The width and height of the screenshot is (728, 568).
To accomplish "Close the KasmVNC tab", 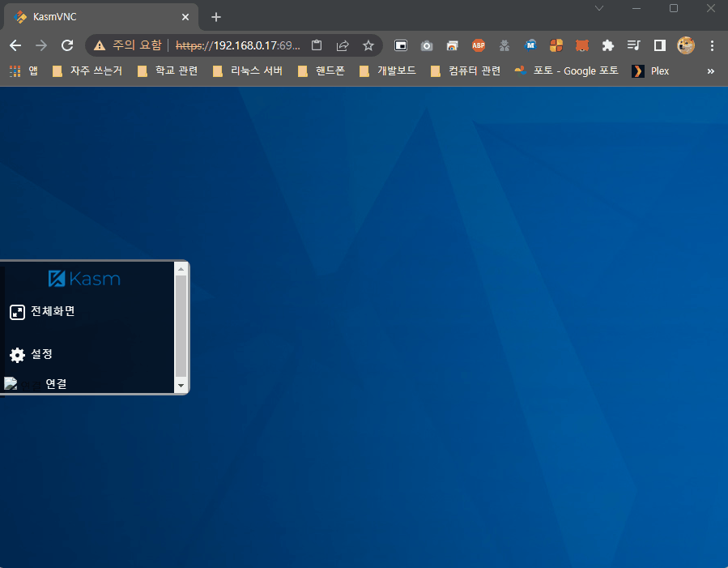I will [185, 17].
